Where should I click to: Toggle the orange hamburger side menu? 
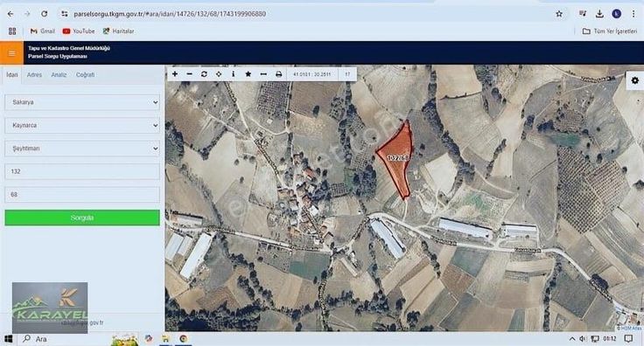[x=12, y=53]
